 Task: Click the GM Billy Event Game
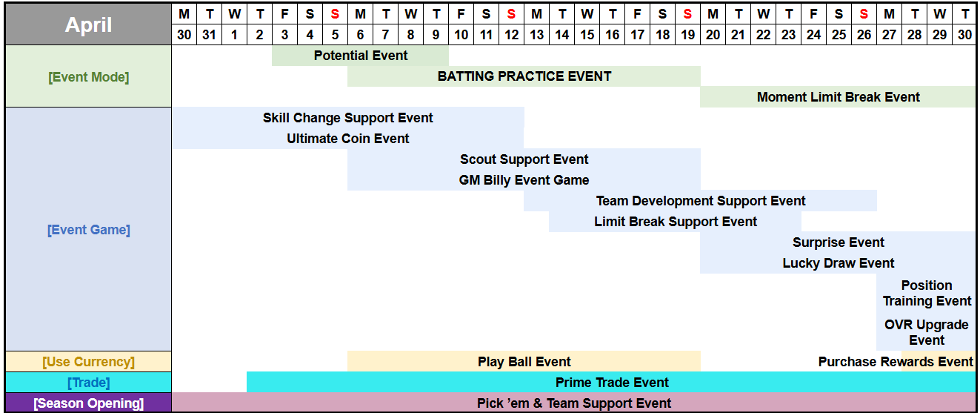pos(524,180)
